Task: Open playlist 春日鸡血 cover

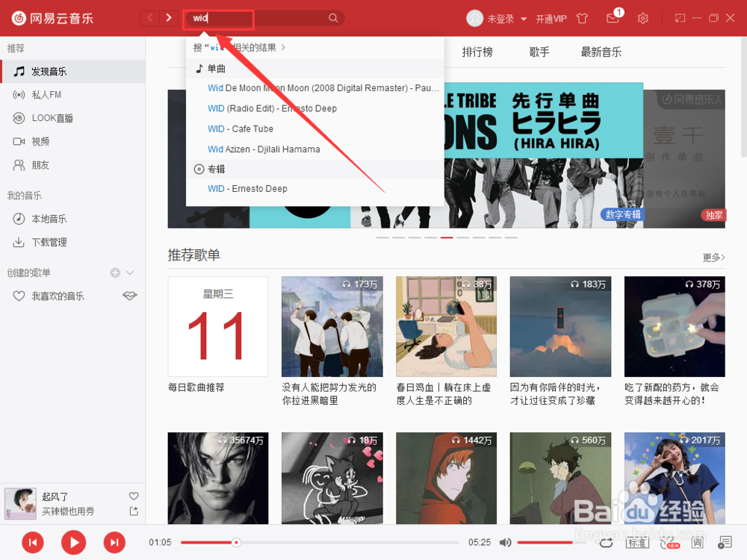Action: click(x=446, y=327)
